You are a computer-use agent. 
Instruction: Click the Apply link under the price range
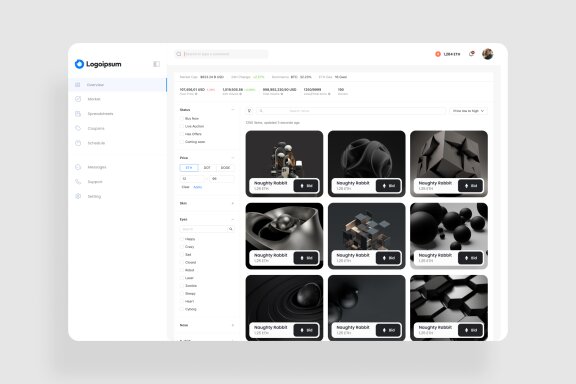[198, 187]
